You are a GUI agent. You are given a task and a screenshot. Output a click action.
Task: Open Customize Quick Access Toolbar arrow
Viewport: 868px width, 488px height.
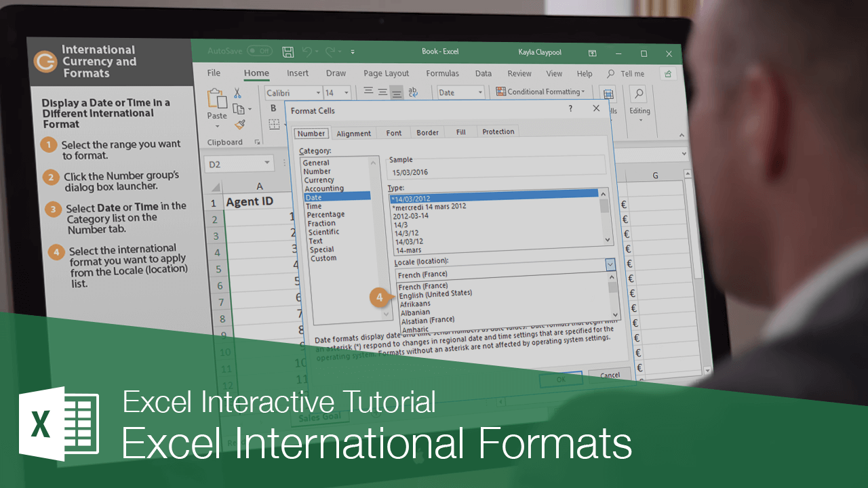click(353, 52)
